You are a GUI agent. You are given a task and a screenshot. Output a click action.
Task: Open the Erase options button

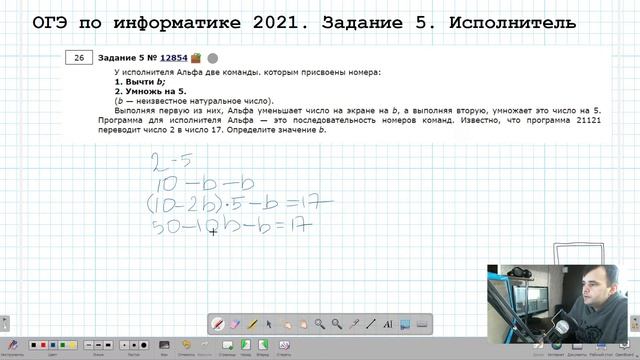(284, 345)
